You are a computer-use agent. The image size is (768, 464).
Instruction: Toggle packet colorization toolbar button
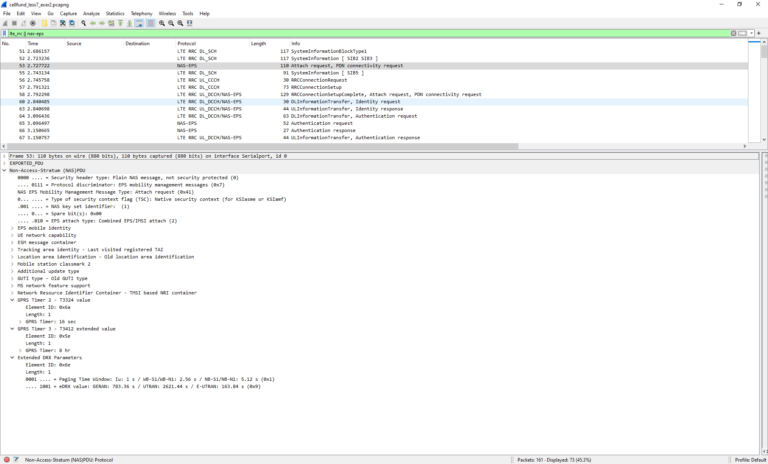150,23
